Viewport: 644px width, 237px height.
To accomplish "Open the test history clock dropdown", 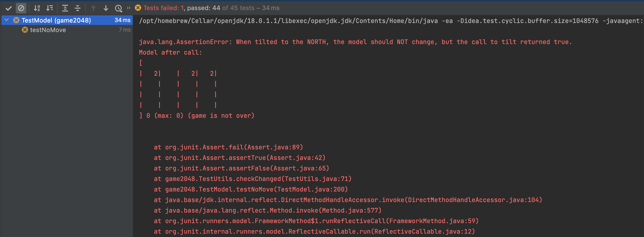I will (119, 8).
